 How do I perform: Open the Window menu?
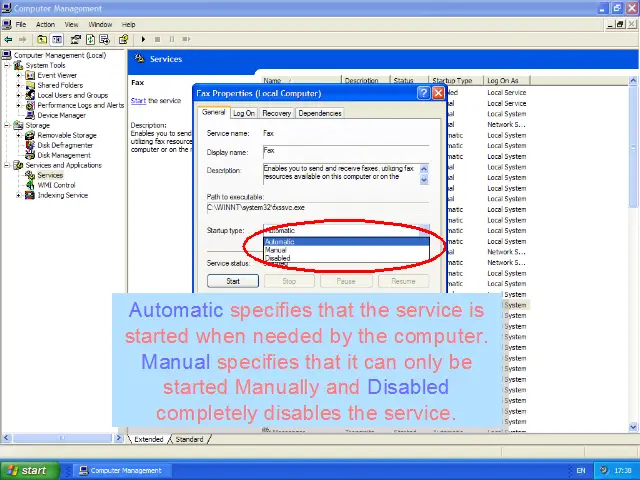(100, 24)
